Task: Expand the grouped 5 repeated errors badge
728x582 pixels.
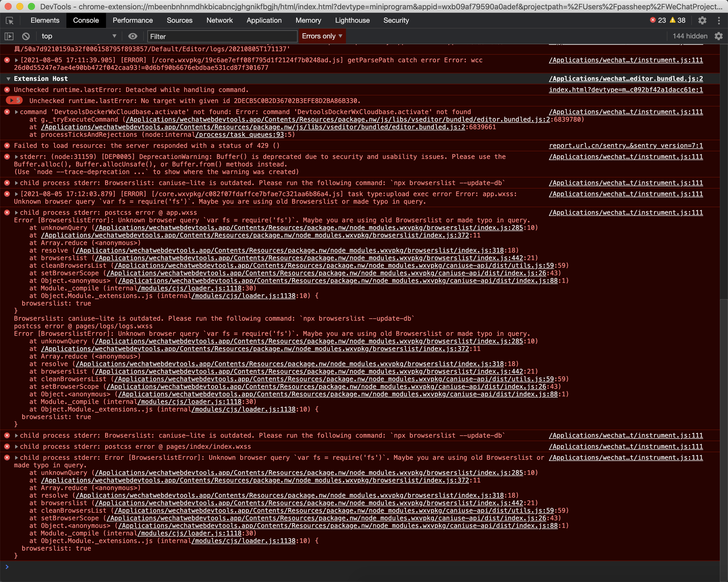Action: click(15, 101)
